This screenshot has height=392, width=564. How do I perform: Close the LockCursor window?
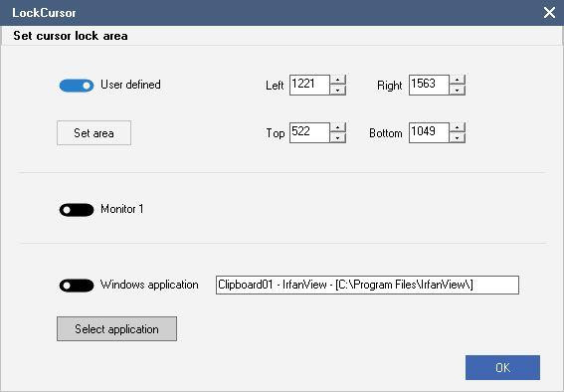[549, 13]
